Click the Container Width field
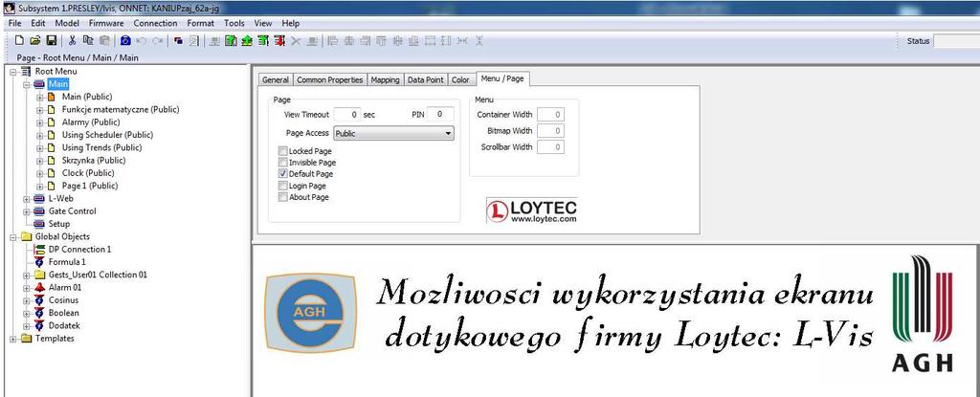This screenshot has width=980, height=397. pos(550,115)
